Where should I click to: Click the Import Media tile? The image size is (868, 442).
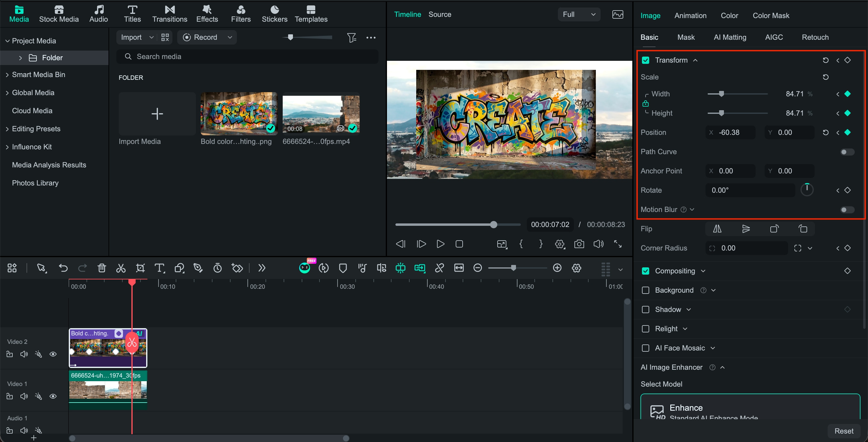(x=157, y=114)
